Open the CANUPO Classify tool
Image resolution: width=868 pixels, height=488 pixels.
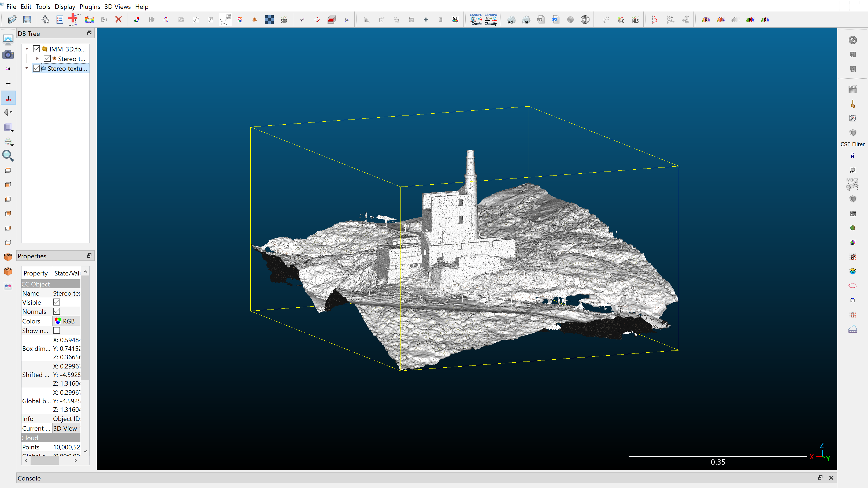click(491, 20)
